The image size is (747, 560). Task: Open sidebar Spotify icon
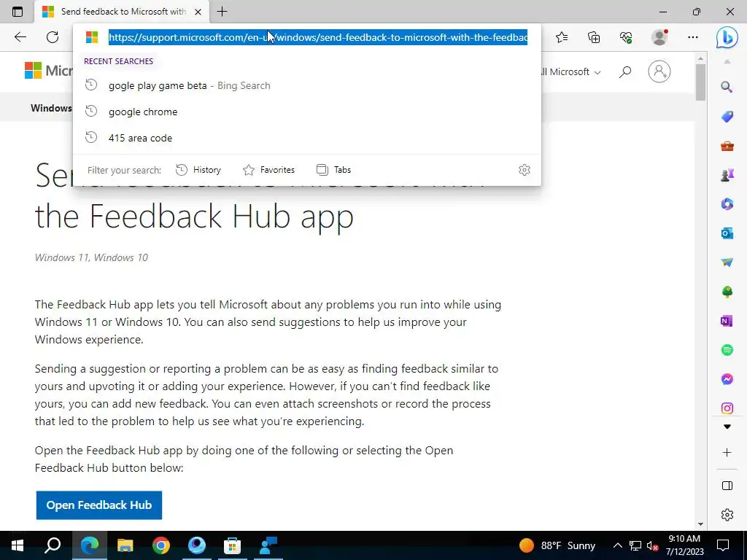click(727, 350)
